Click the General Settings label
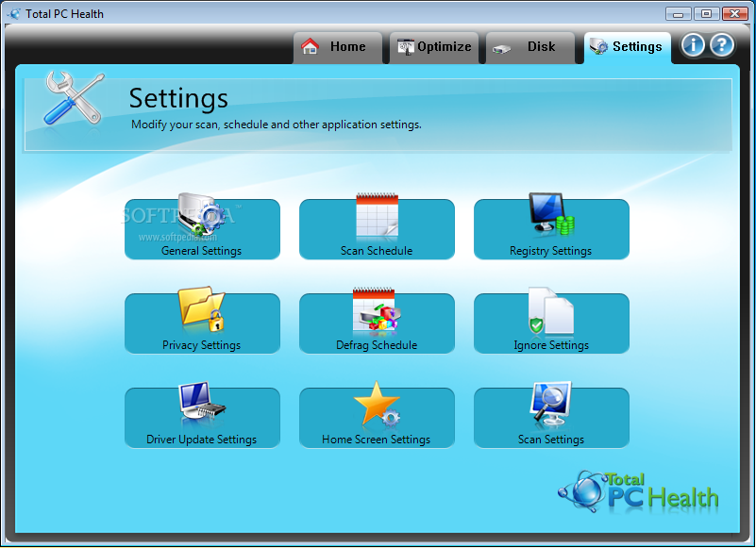 coord(202,251)
